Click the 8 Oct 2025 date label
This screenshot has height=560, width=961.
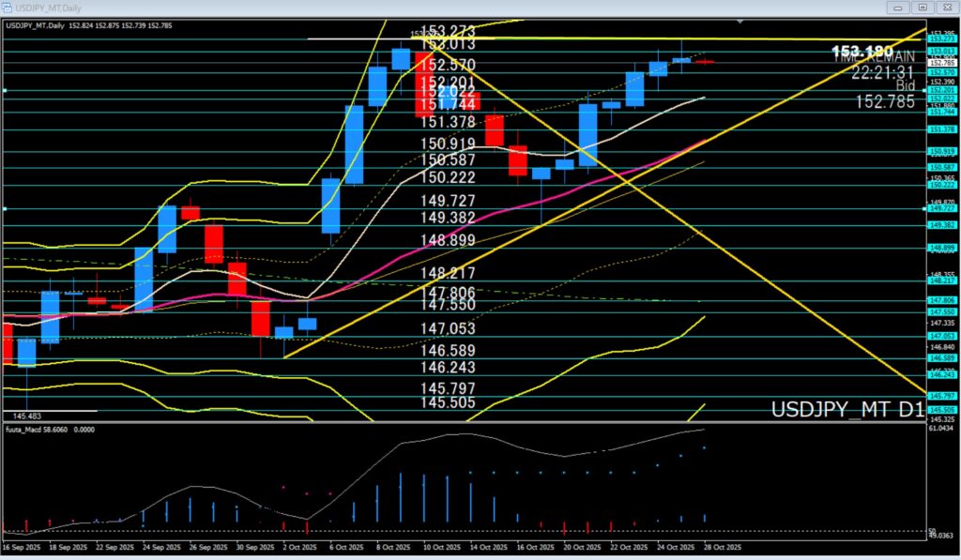pos(392,546)
